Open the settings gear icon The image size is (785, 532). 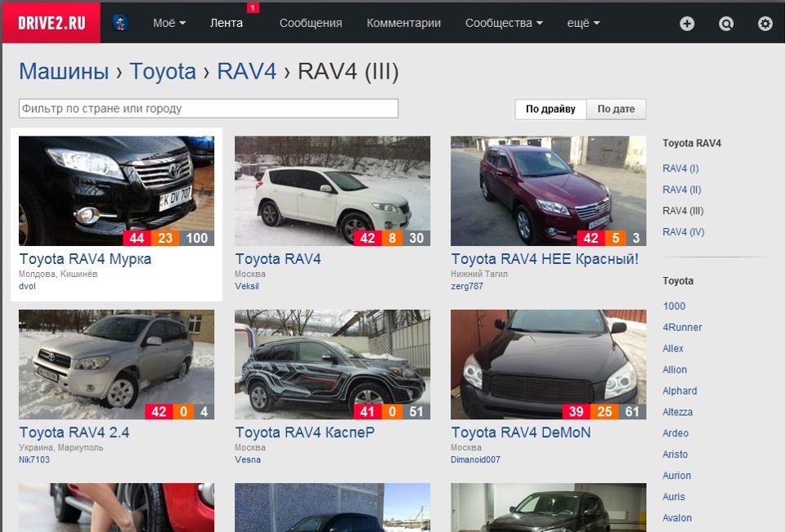click(765, 24)
